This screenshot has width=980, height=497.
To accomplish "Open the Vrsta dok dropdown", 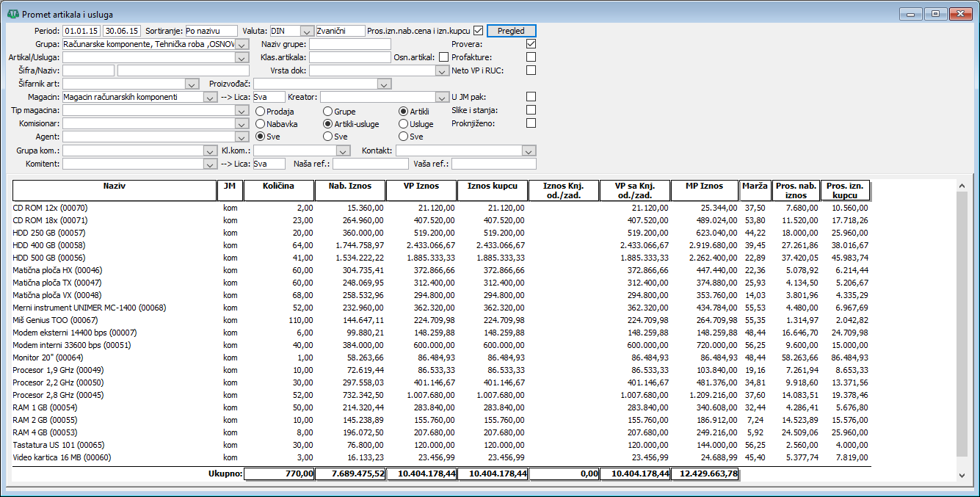I will pyautogui.click(x=442, y=70).
